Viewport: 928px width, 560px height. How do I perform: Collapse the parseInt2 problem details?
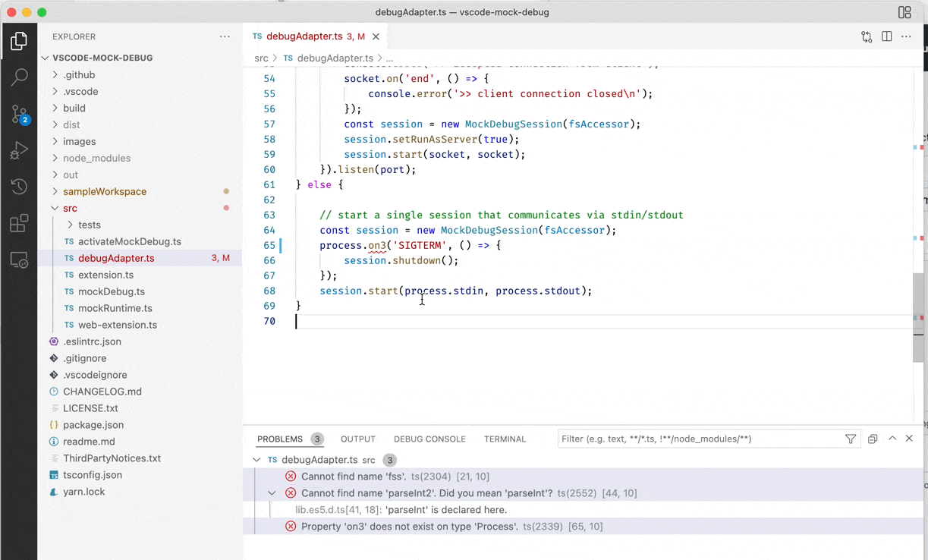point(272,493)
